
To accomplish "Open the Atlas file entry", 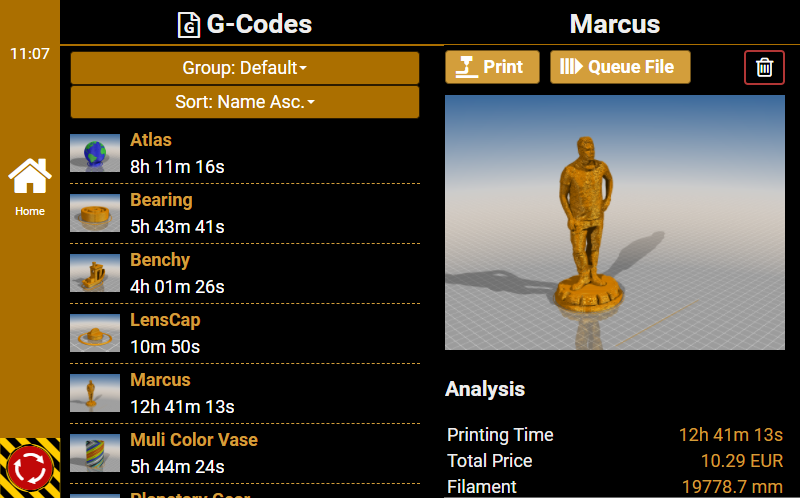I will tap(151, 140).
